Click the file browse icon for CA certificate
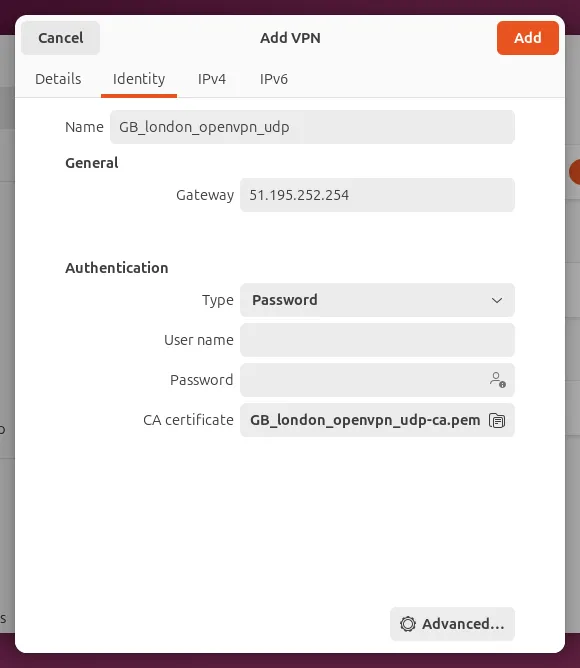Screen dimensions: 580x668 [497, 420]
